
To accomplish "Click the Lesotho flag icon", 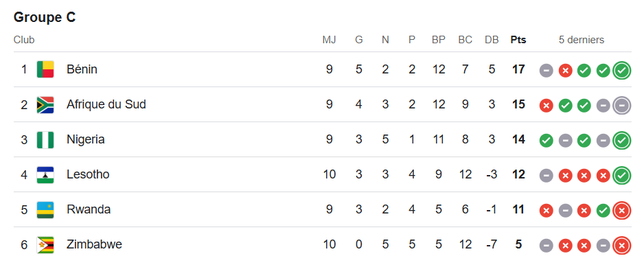I will point(45,174).
